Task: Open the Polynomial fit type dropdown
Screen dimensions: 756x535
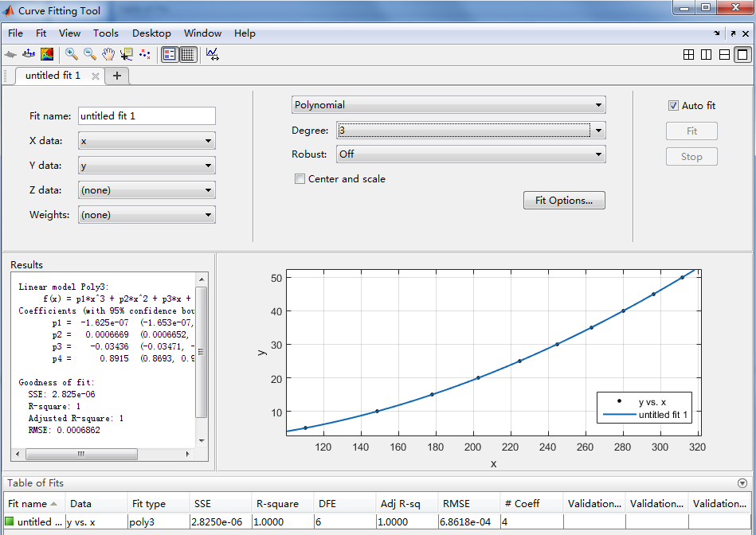Action: coord(449,105)
